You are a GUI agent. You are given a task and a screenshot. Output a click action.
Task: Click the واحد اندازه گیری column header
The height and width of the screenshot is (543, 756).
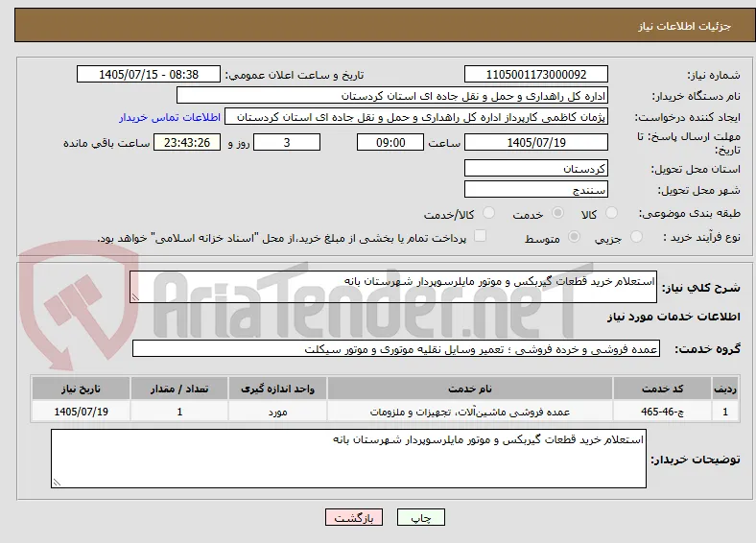[277, 389]
